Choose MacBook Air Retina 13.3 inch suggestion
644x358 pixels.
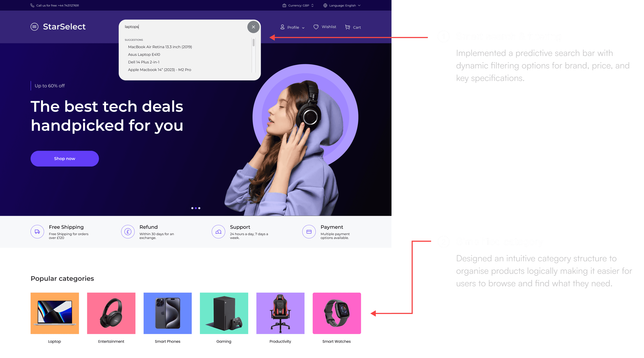[160, 47]
